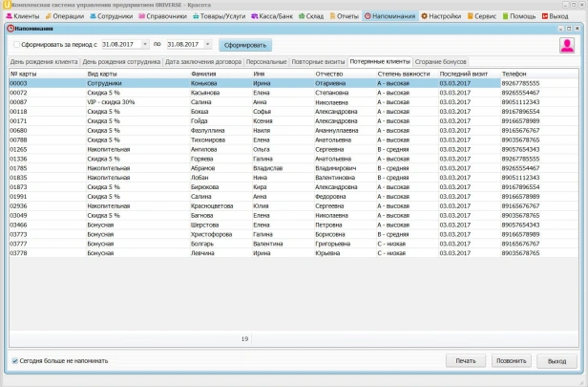Screen dimensions: 588x387
Task: Open the Склад warehouse icon
Action: coord(302,16)
